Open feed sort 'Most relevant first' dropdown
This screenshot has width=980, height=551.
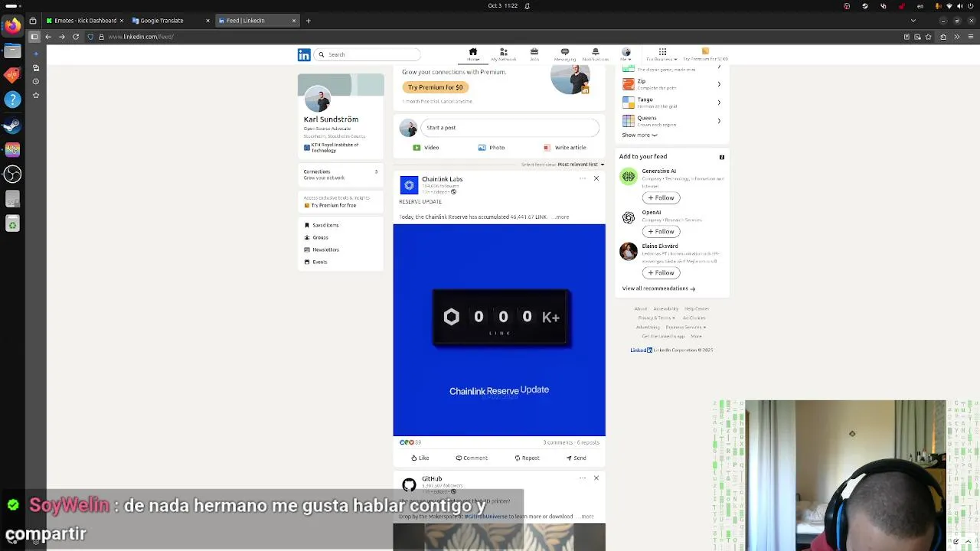point(580,165)
